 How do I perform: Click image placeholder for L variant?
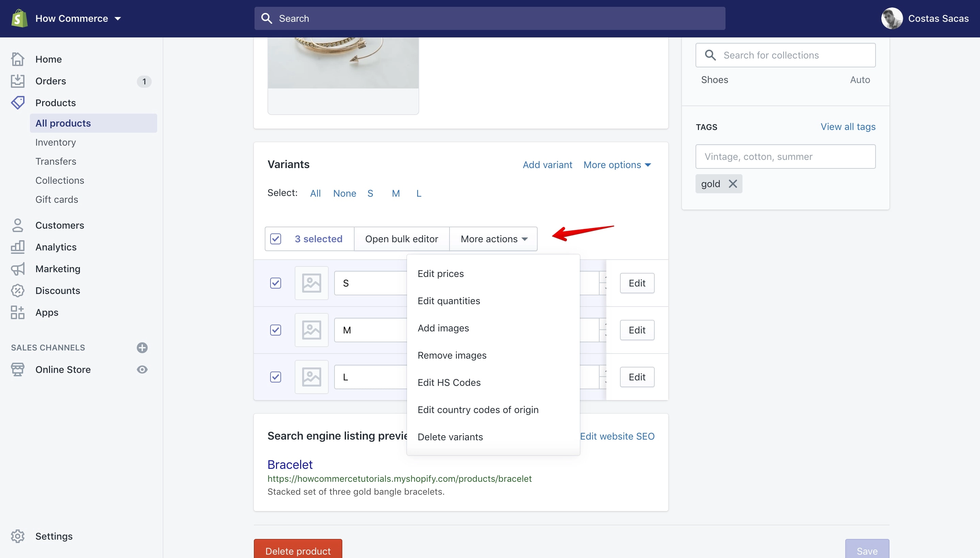tap(311, 377)
